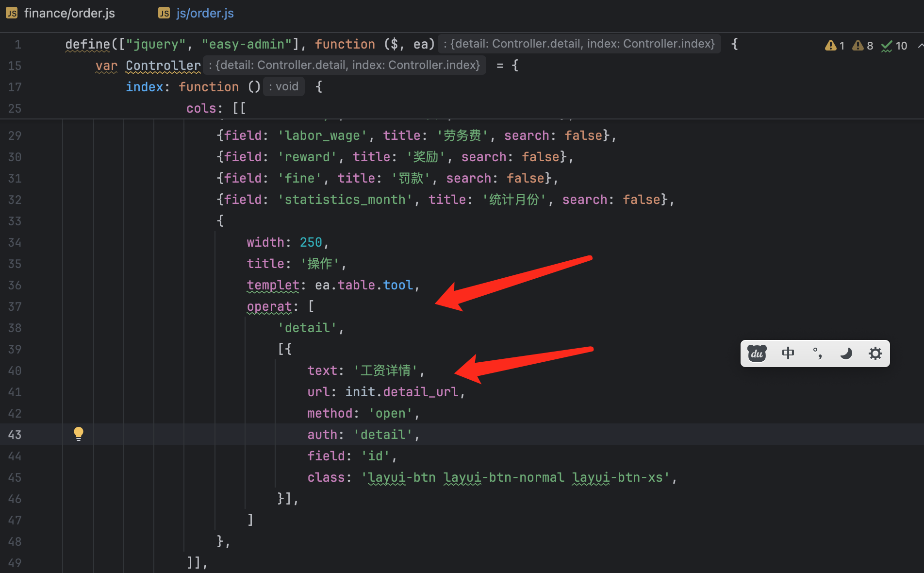Click line number 37 in the gutter

point(15,306)
